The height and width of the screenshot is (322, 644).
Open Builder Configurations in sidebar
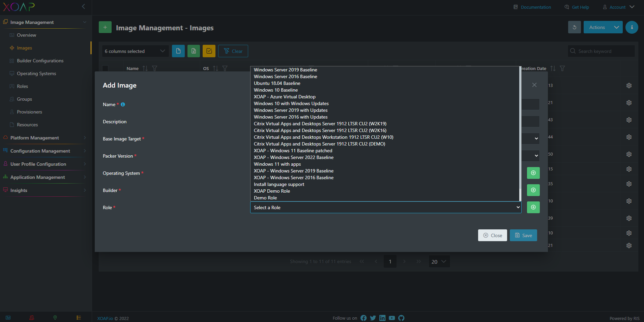(40, 61)
